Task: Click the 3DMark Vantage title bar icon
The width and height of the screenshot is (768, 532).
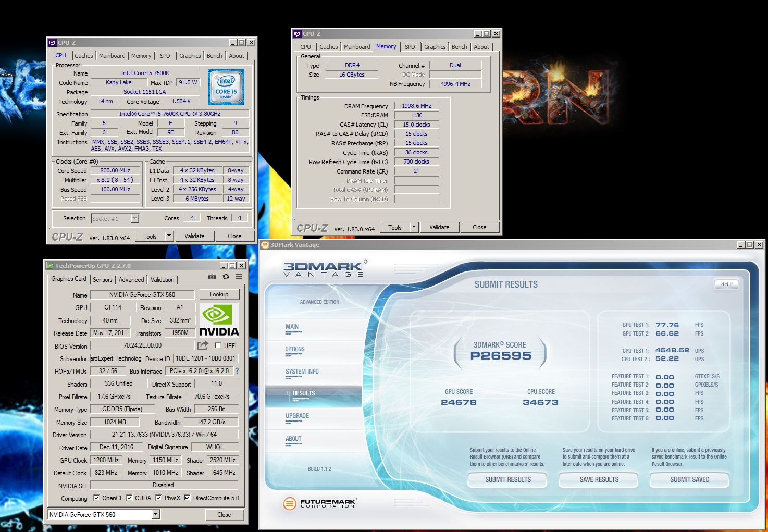Action: (x=265, y=245)
